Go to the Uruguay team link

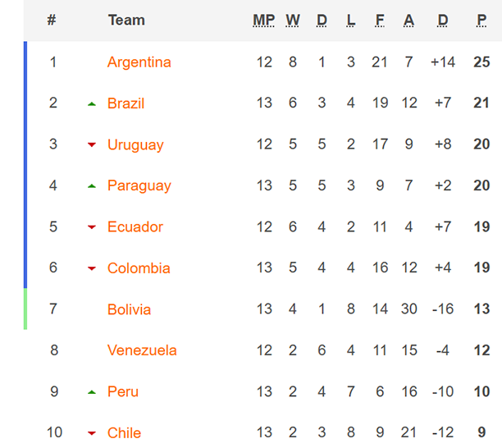tap(135, 145)
